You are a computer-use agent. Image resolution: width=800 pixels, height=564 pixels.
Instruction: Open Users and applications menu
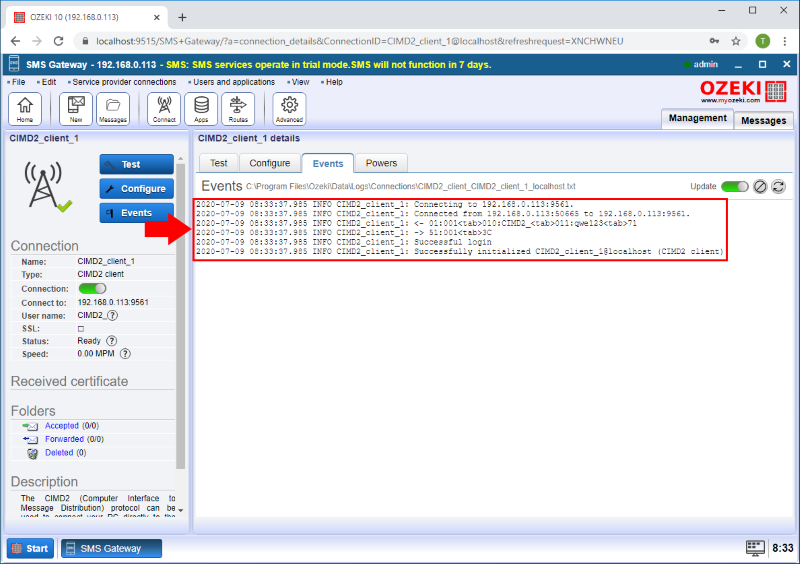[x=234, y=82]
